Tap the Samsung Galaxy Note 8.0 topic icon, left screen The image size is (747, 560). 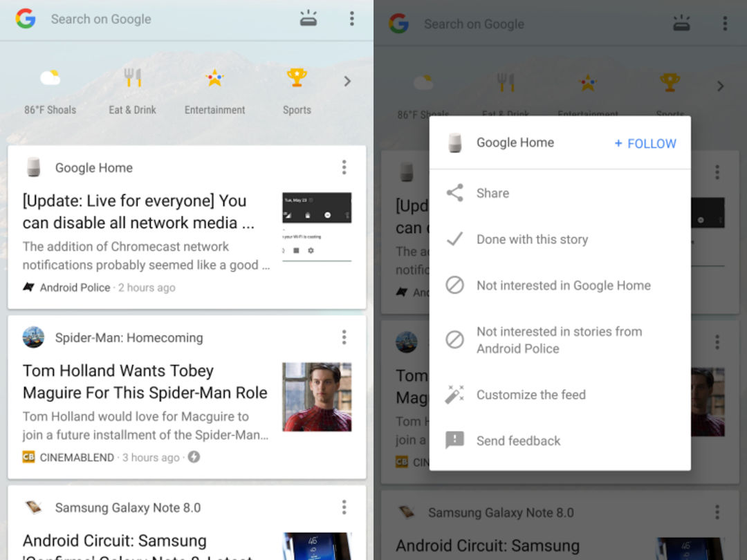[33, 507]
